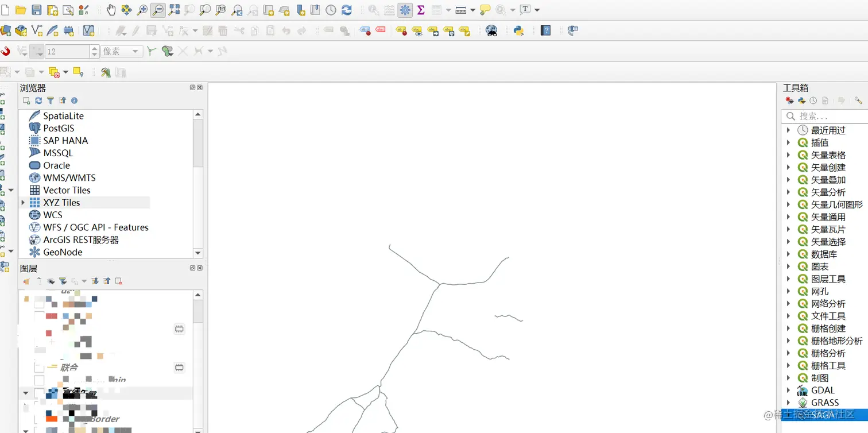
Task: Zoom to native resolution 1:1
Action: tap(221, 10)
